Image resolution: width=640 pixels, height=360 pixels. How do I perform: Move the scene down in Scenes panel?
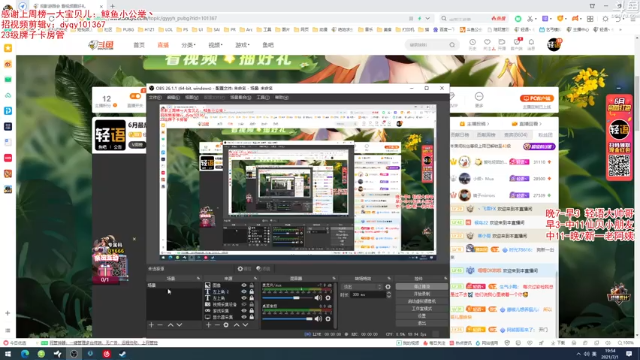pyautogui.click(x=179, y=325)
